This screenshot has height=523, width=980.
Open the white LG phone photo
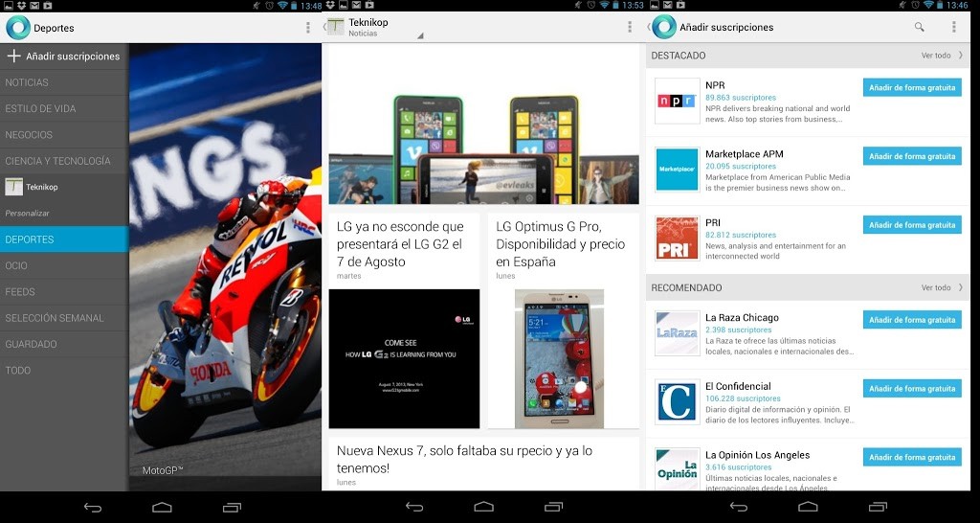(559, 358)
